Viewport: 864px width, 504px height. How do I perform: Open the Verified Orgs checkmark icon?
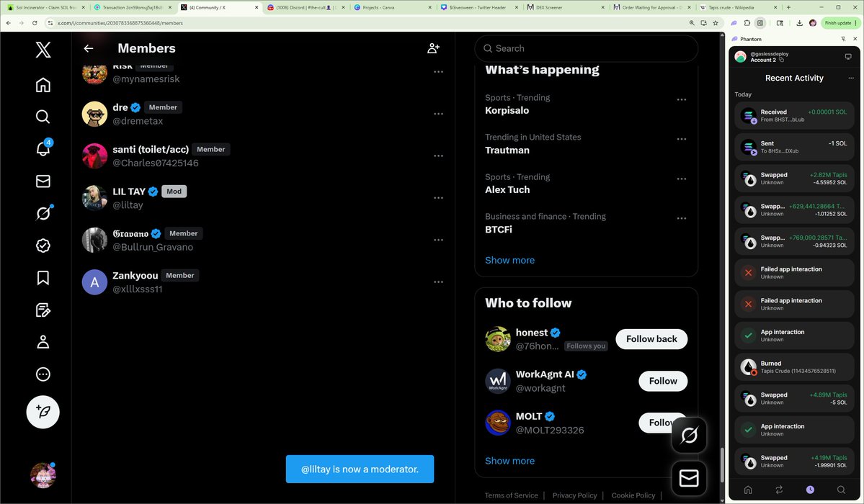(43, 245)
